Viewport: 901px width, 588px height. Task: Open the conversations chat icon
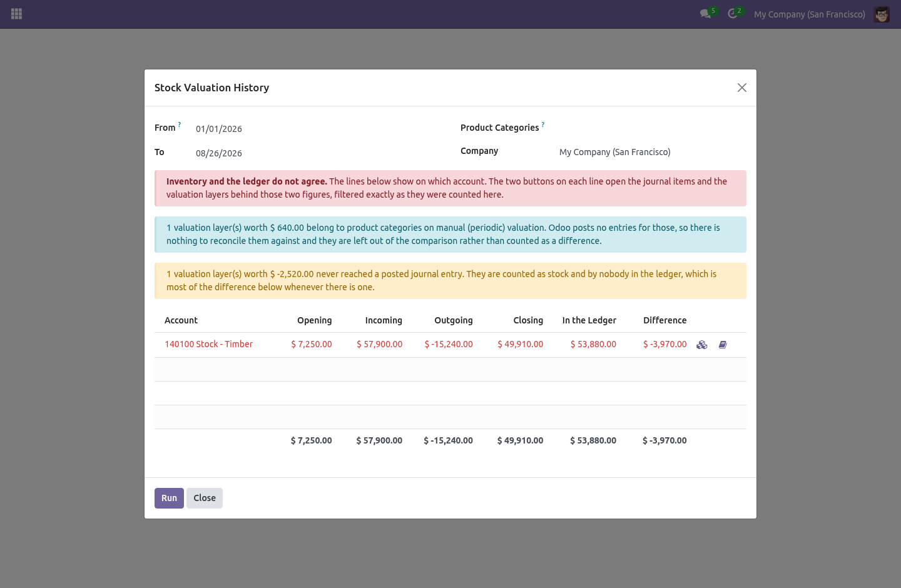tap(706, 14)
